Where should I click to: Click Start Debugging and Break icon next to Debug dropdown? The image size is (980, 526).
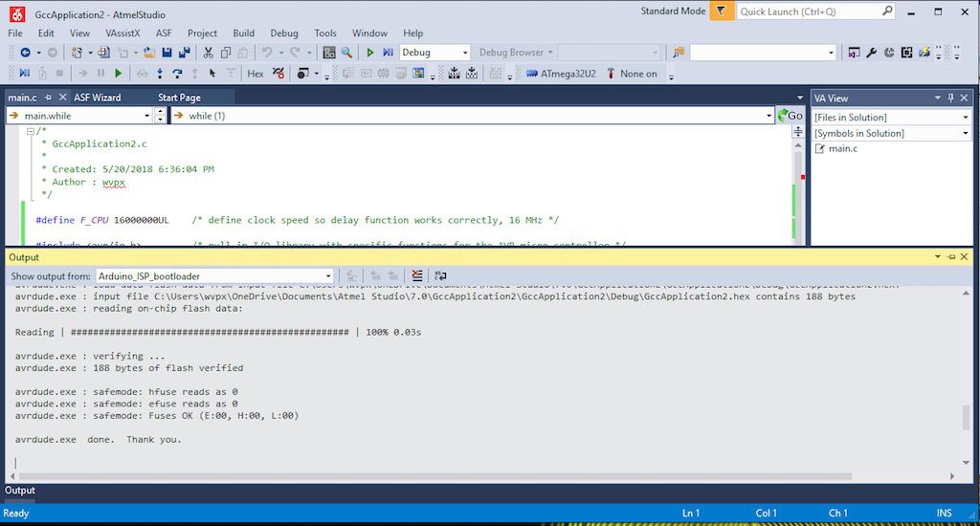pos(389,54)
